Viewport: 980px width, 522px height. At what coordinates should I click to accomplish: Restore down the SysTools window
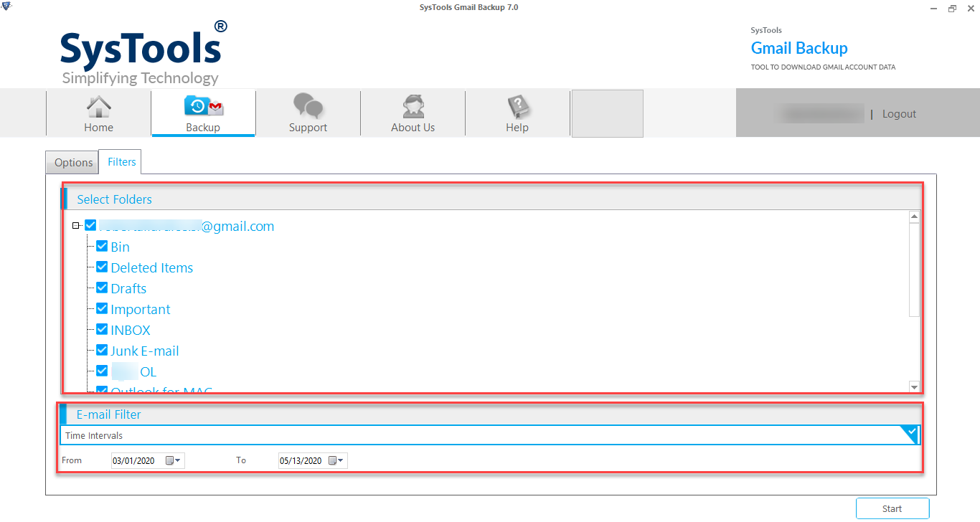coord(952,8)
